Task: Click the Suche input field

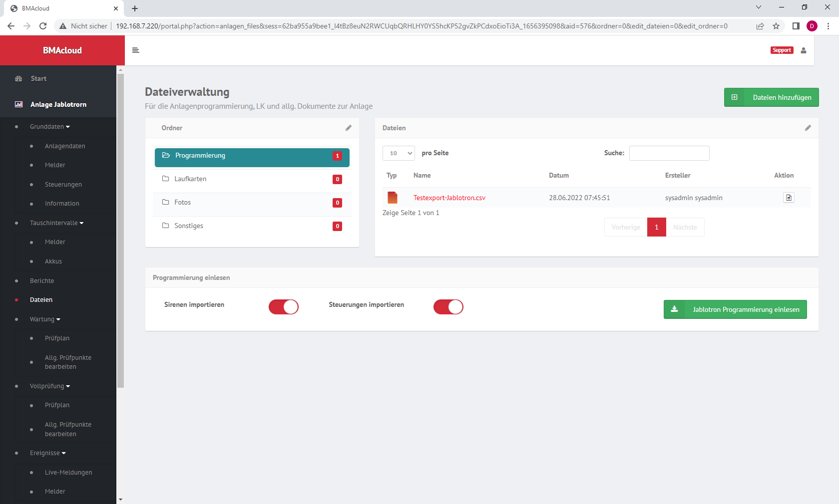Action: tap(669, 153)
